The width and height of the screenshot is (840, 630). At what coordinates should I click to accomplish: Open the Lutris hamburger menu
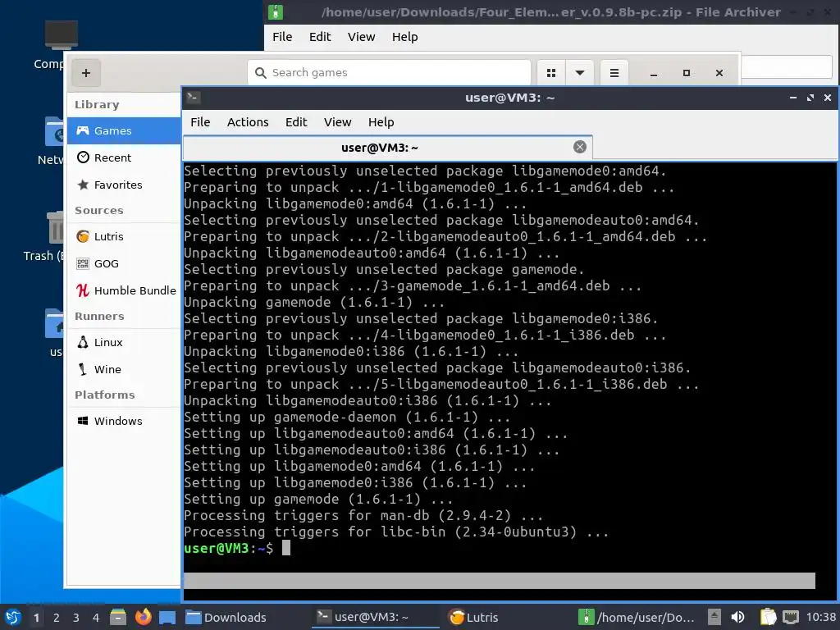pyautogui.click(x=614, y=73)
